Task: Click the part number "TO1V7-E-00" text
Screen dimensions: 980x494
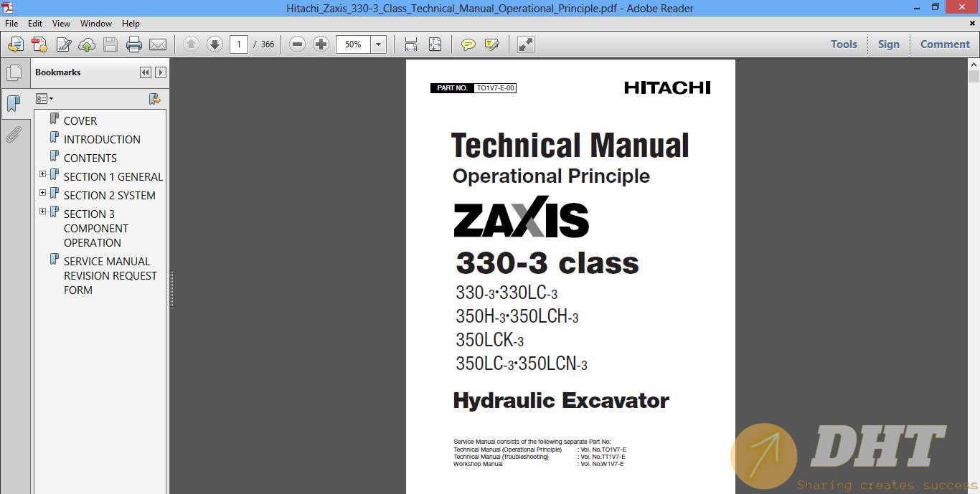Action: [495, 88]
